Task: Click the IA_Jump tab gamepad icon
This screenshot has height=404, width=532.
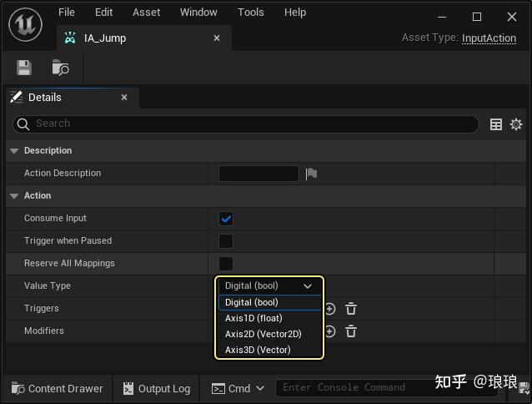Action: [x=70, y=38]
